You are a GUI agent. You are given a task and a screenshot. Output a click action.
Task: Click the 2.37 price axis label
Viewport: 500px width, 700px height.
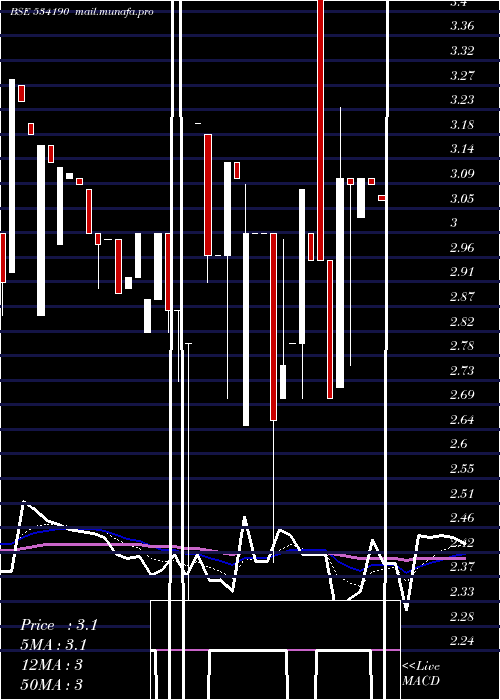click(x=462, y=567)
